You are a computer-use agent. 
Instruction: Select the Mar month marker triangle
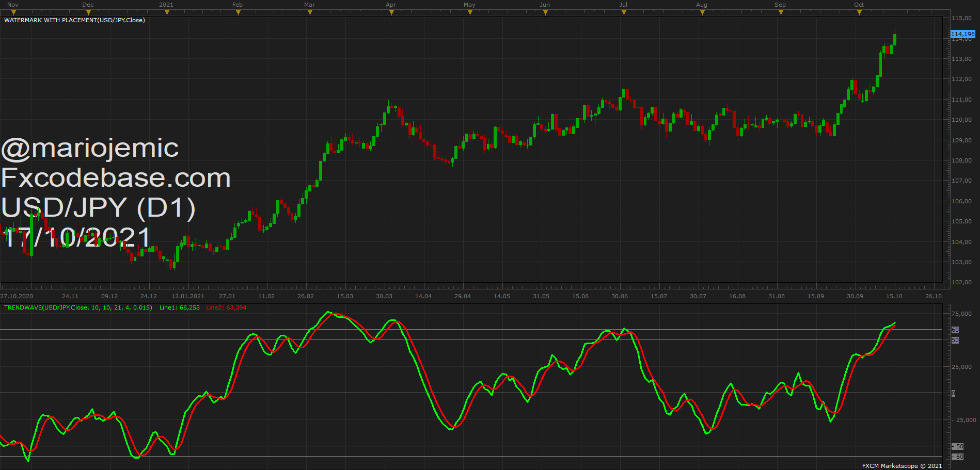coord(310,12)
